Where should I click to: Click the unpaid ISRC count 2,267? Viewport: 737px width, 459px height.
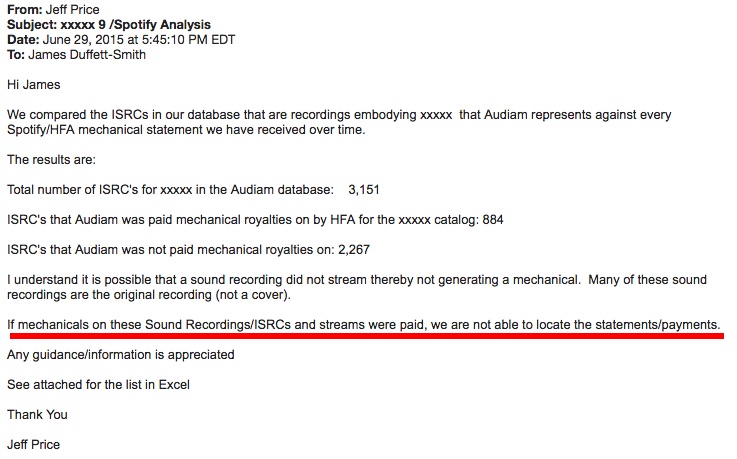coord(354,250)
